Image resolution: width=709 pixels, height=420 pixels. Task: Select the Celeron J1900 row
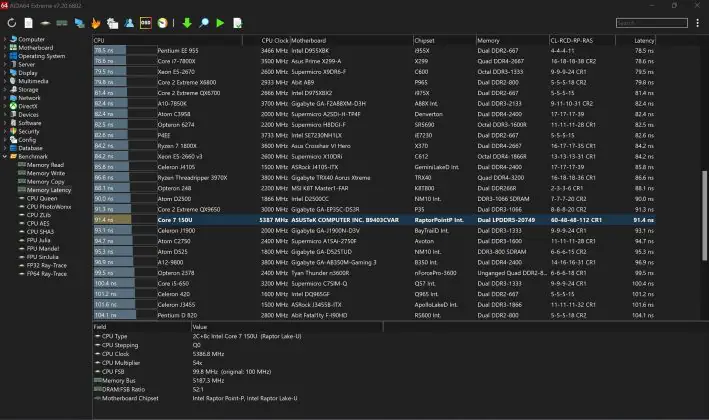tap(374, 231)
